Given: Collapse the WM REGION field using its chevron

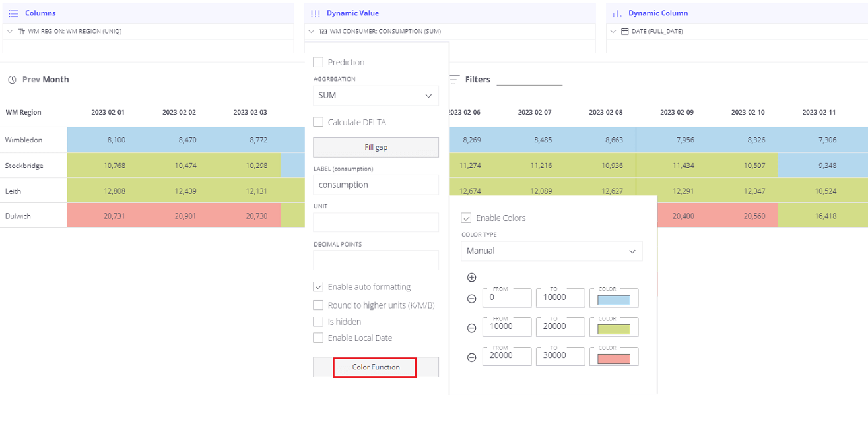Looking at the screenshot, I should pyautogui.click(x=9, y=31).
